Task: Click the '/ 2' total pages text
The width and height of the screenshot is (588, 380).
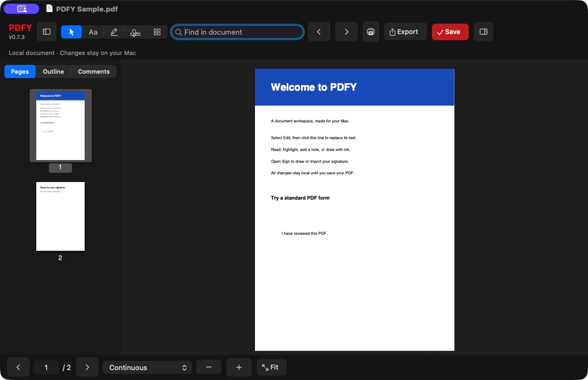Action: click(66, 367)
